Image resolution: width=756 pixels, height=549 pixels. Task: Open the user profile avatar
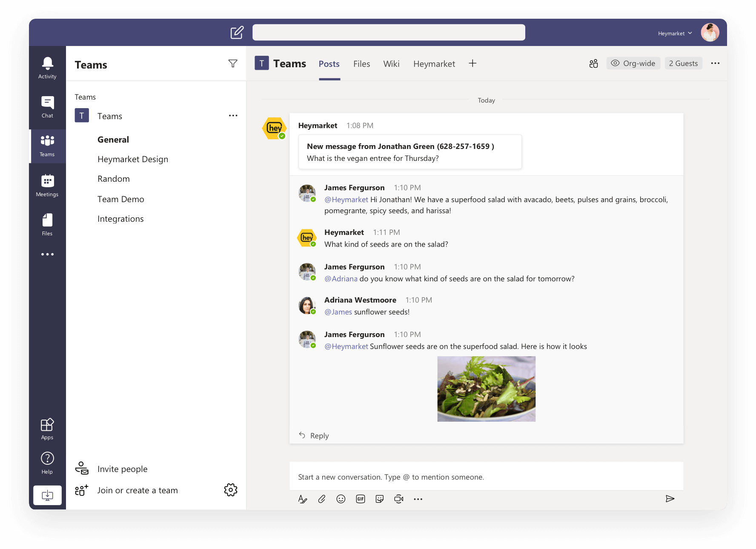click(710, 32)
